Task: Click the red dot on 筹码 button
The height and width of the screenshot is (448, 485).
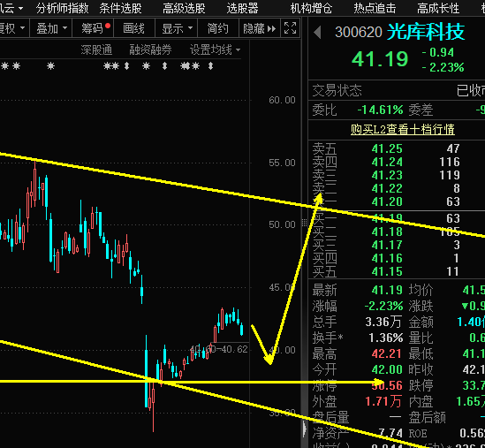Action: [x=108, y=26]
